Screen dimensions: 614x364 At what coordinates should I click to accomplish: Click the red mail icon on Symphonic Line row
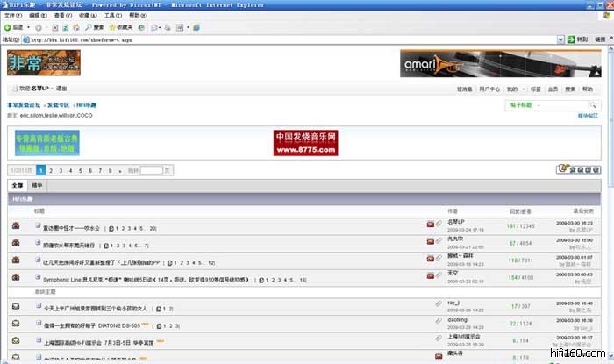coord(430,277)
